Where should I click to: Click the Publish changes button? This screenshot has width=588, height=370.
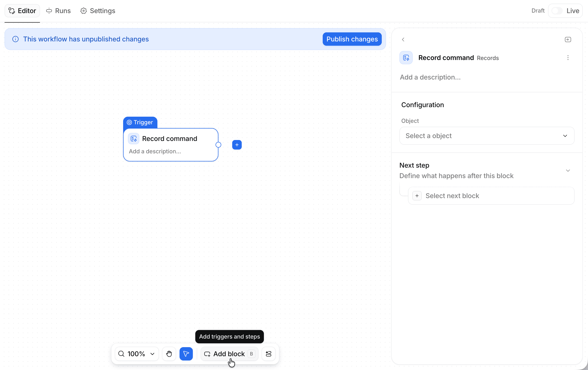tap(352, 39)
